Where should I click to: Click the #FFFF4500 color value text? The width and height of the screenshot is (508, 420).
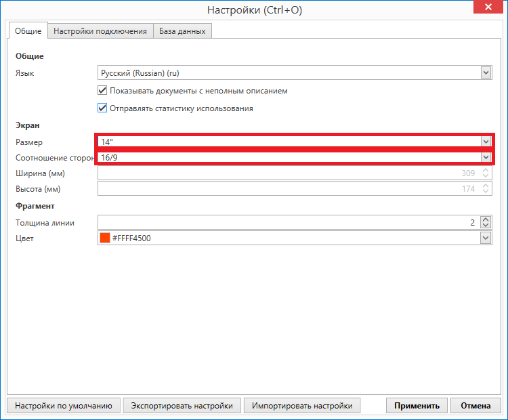131,238
